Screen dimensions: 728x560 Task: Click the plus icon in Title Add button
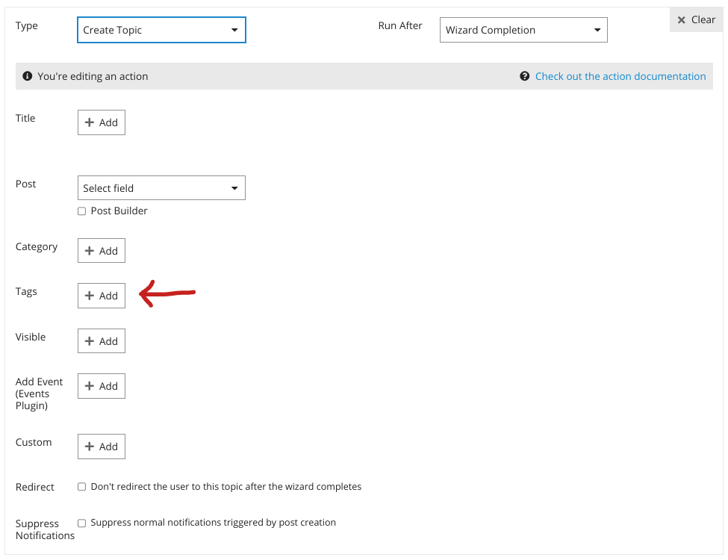90,122
